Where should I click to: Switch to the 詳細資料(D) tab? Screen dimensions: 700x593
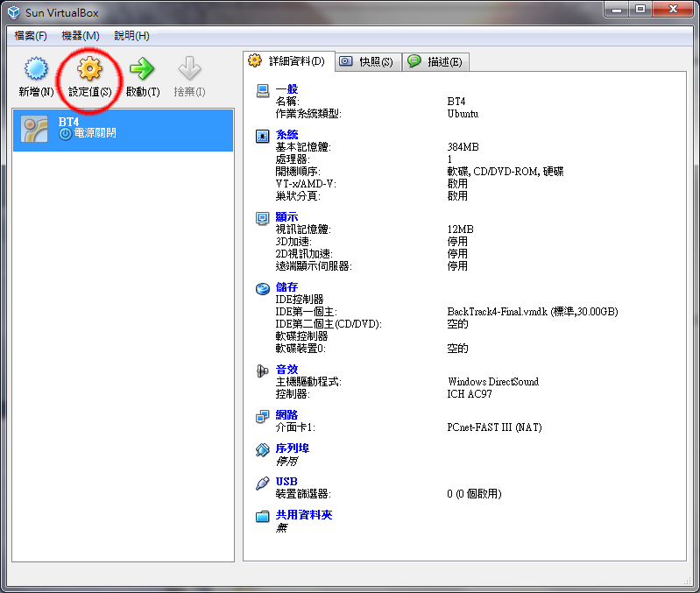pos(289,61)
